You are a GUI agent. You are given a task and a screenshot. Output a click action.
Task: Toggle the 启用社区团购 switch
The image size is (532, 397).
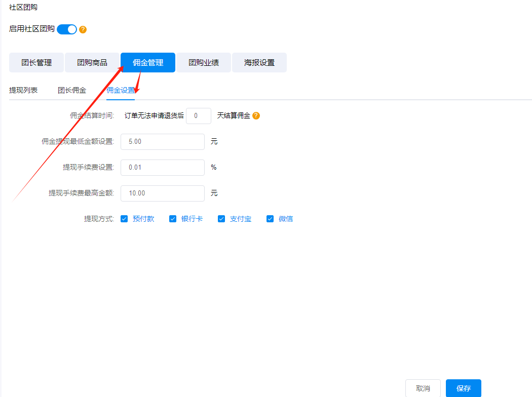pyautogui.click(x=66, y=29)
